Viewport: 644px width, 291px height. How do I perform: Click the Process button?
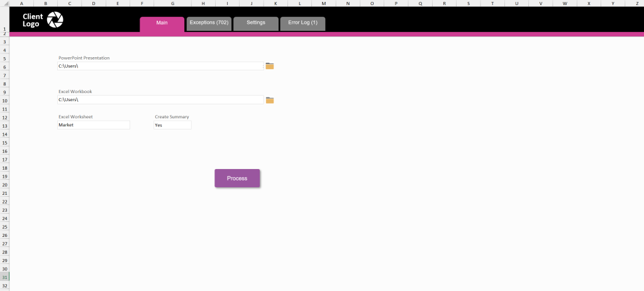237,178
